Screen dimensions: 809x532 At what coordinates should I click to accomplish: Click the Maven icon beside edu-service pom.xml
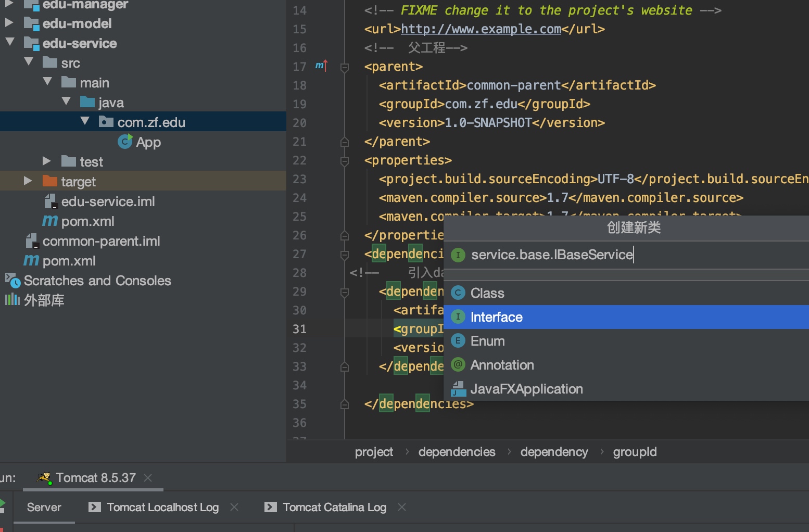pyautogui.click(x=50, y=221)
